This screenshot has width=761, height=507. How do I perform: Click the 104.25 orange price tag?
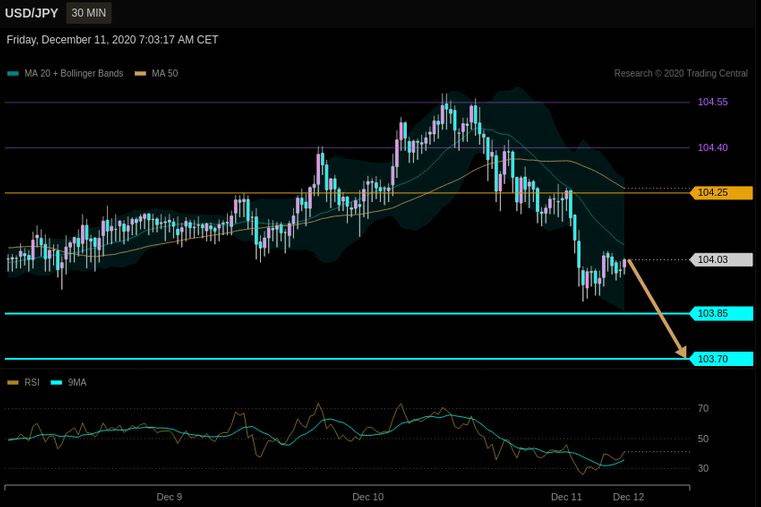(721, 193)
